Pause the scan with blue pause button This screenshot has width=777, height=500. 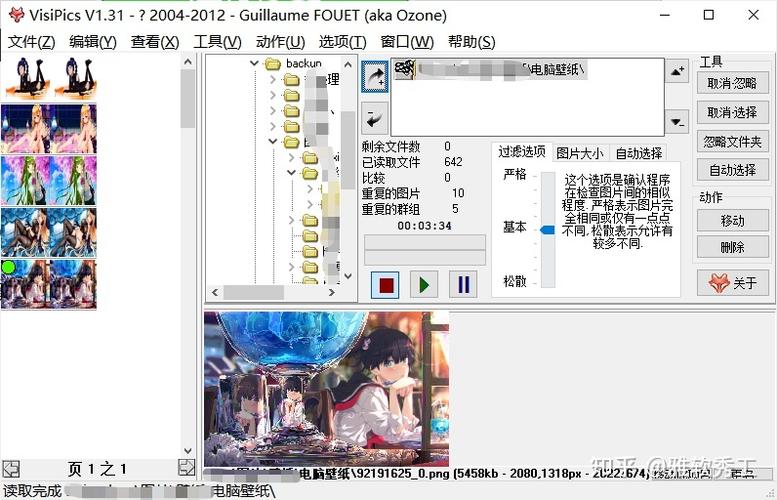click(x=463, y=284)
